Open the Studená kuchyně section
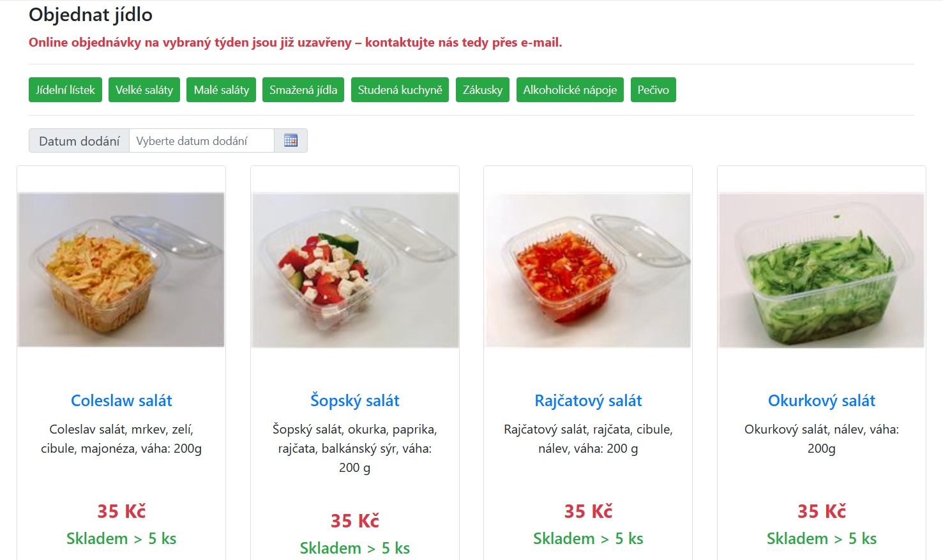 tap(400, 89)
